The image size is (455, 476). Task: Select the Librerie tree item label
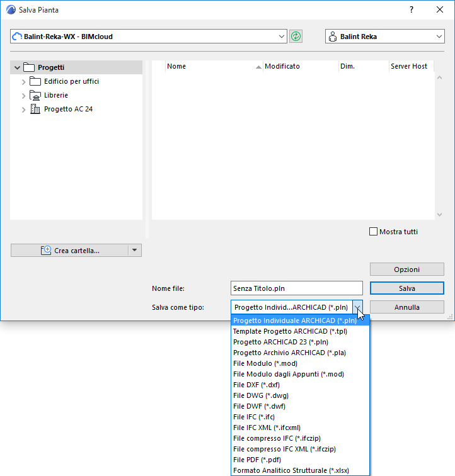(56, 95)
